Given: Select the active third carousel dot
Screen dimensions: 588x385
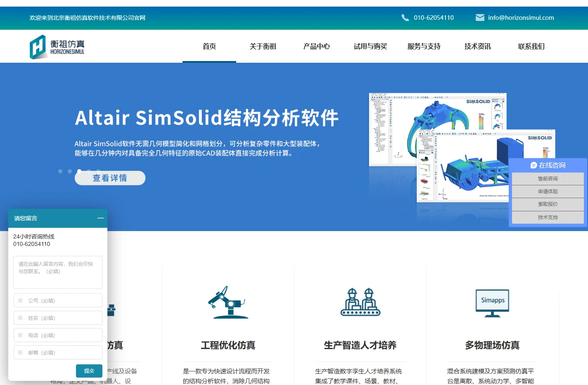Looking at the screenshot, I should coord(79,170).
